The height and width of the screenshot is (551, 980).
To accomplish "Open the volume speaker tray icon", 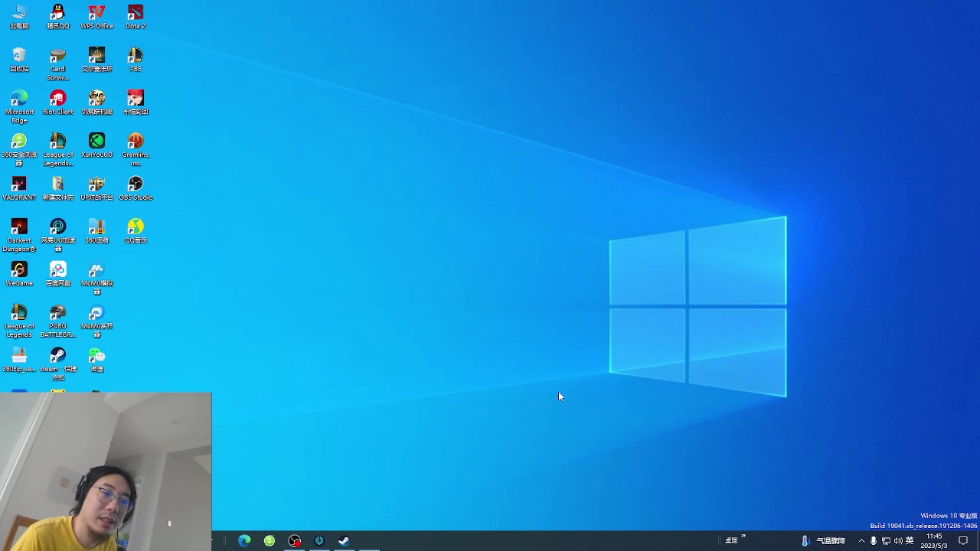I will click(x=898, y=541).
